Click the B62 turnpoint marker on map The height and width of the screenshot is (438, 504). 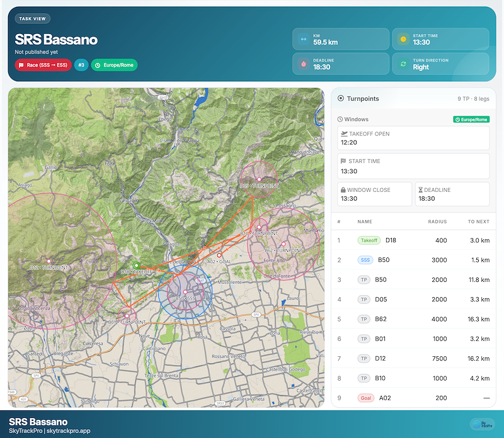pyautogui.click(x=283, y=244)
